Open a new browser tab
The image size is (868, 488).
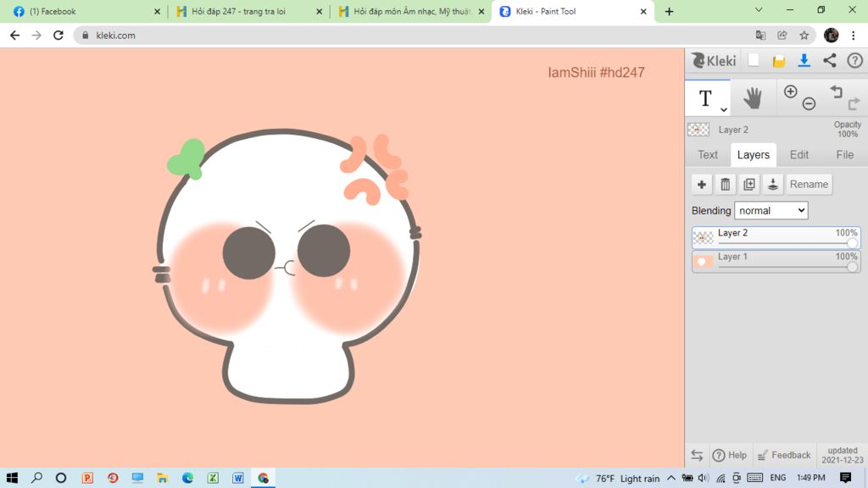click(x=670, y=12)
